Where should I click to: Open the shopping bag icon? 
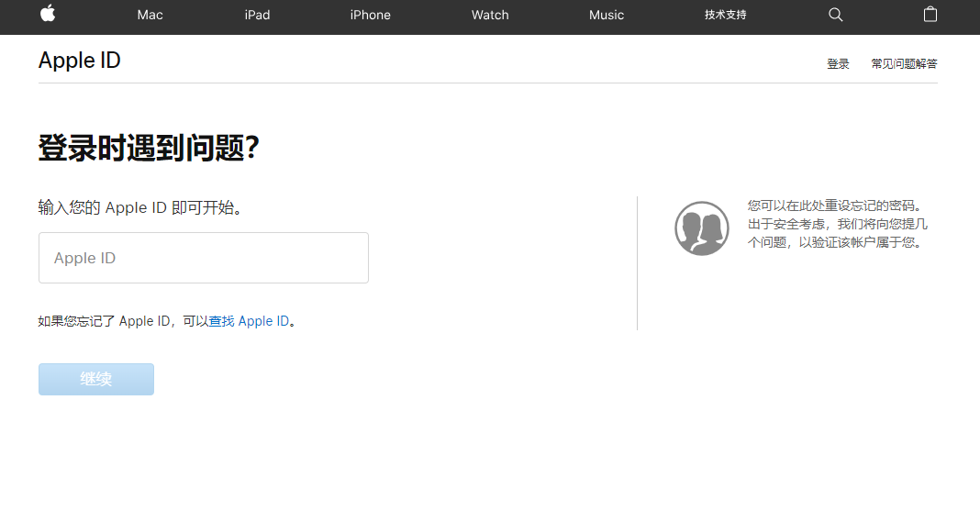(930, 14)
